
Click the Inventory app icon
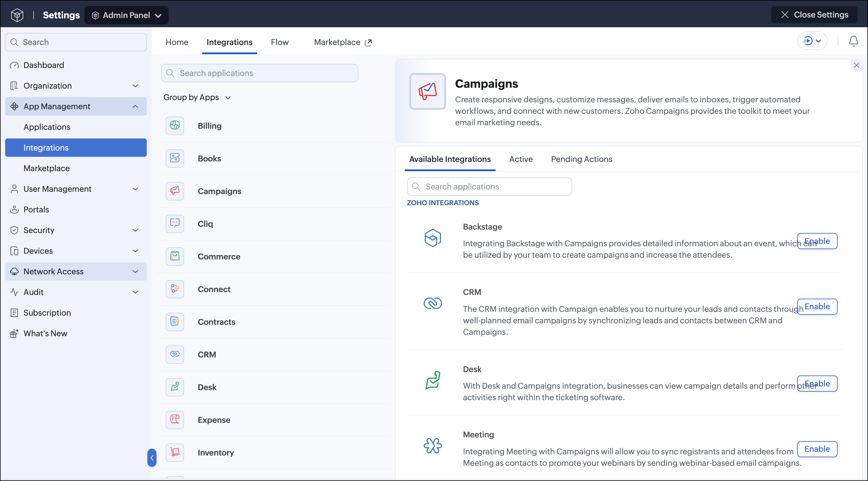(x=175, y=452)
